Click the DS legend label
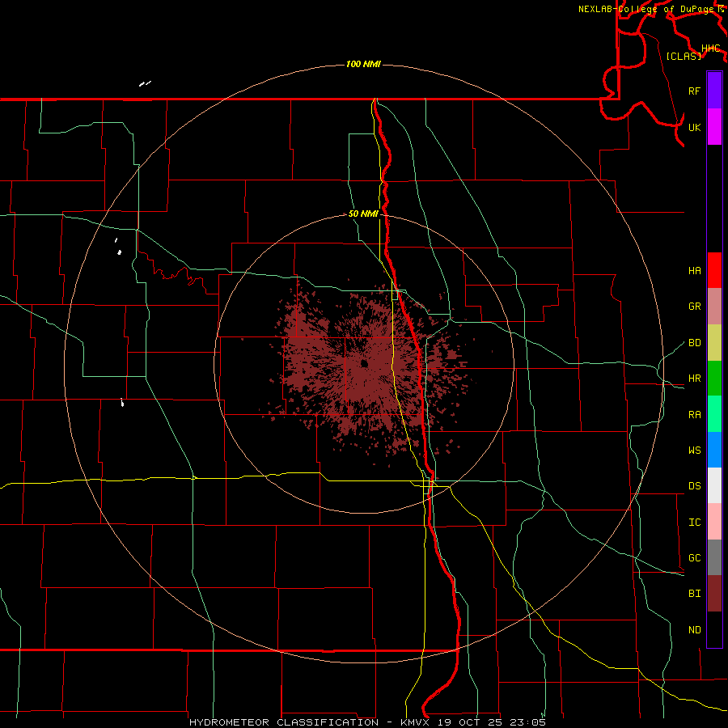Screen dimensions: 728x728 tap(694, 485)
